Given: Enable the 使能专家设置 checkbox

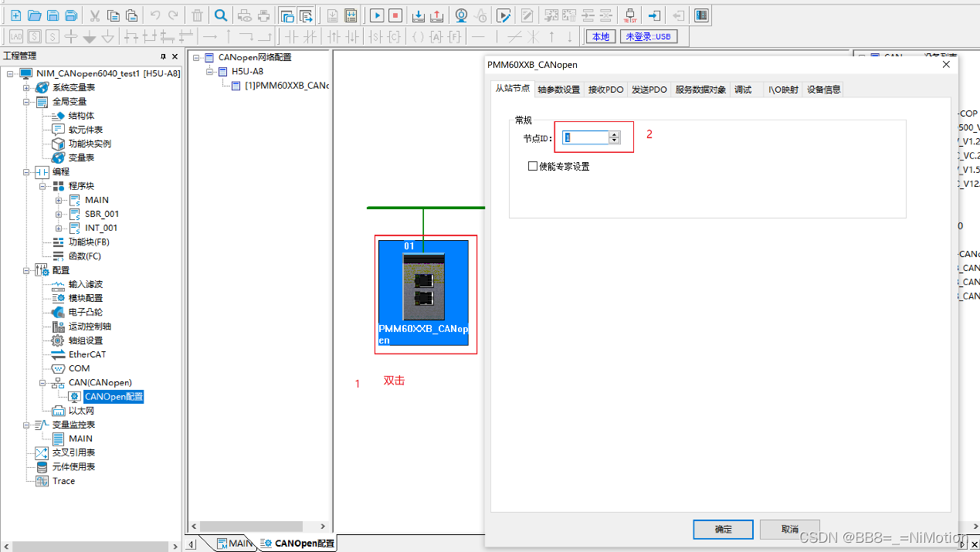Looking at the screenshot, I should click(533, 166).
